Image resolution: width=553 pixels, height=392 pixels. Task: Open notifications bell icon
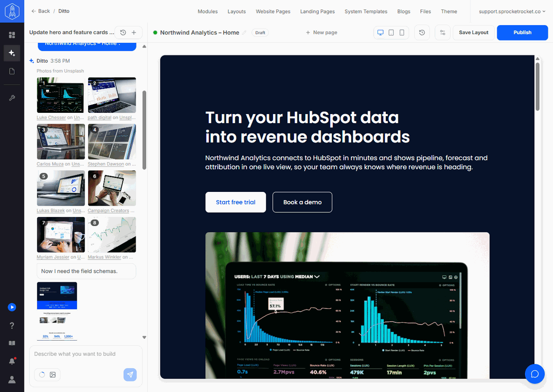[12, 361]
